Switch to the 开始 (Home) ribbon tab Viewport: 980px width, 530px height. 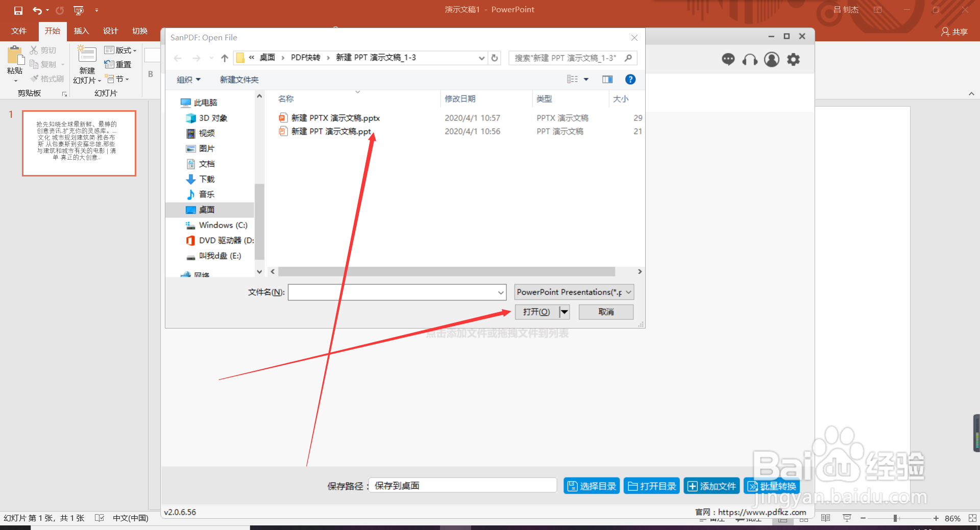pos(53,31)
